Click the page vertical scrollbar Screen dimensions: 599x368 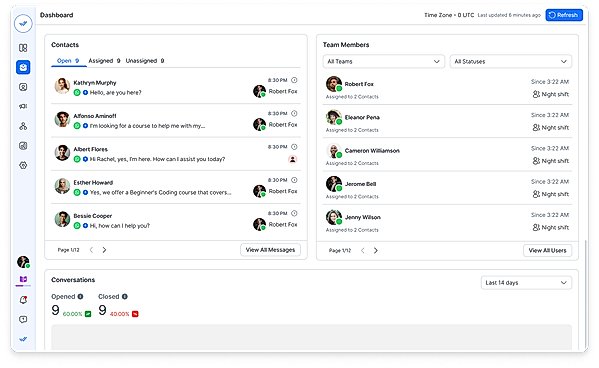coord(585,293)
